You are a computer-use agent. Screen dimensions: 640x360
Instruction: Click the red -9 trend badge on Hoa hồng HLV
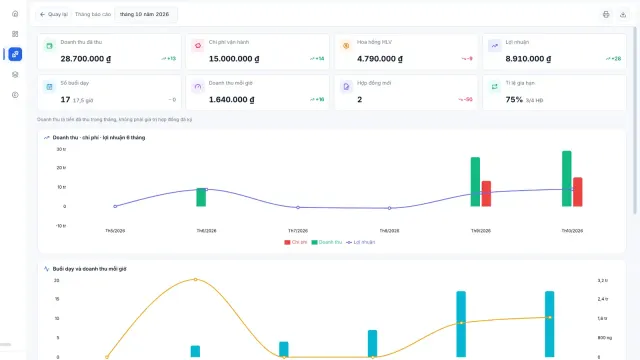click(467, 59)
